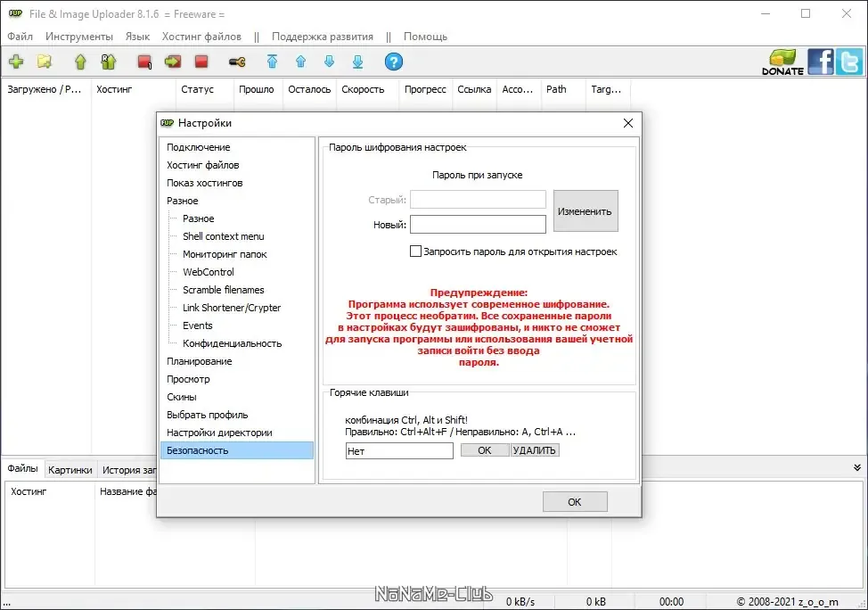This screenshot has width=868, height=610.
Task: Close the Настройки dialog
Action: [x=627, y=123]
